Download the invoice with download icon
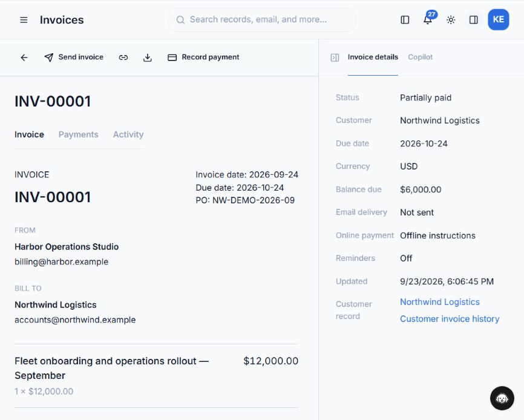This screenshot has height=420, width=524. click(148, 57)
